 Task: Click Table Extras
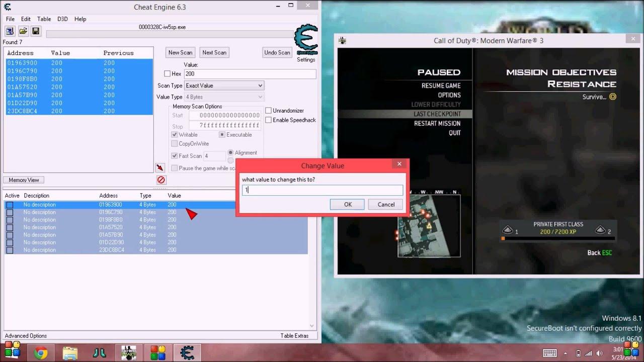pos(294,336)
